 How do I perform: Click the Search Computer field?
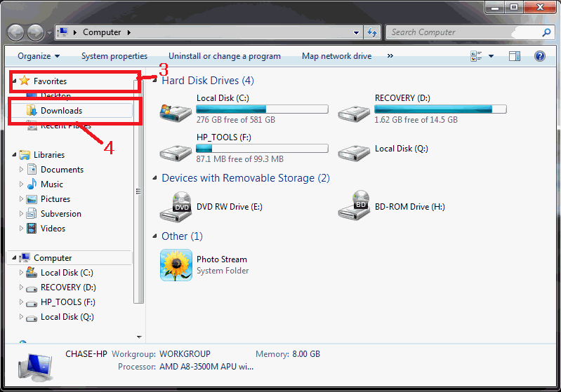(463, 32)
